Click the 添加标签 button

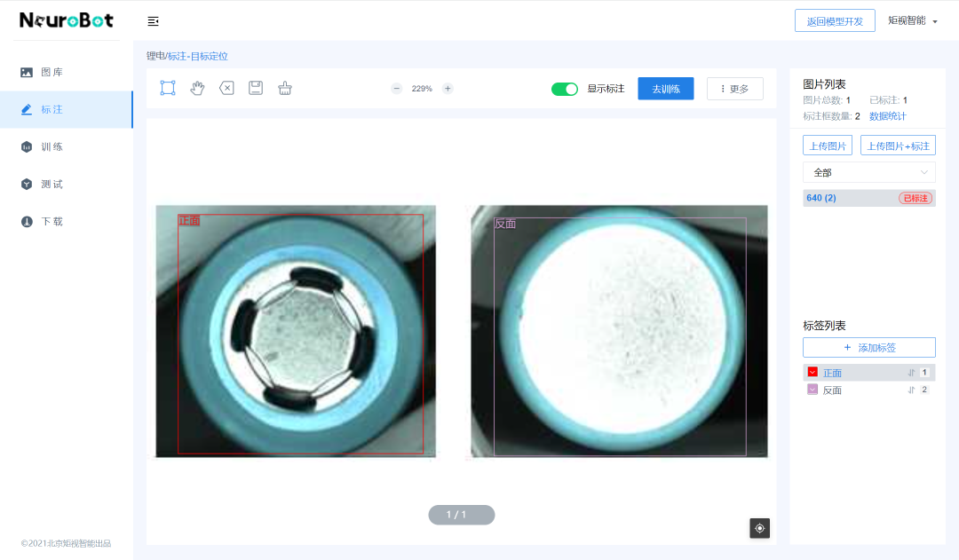pos(868,348)
